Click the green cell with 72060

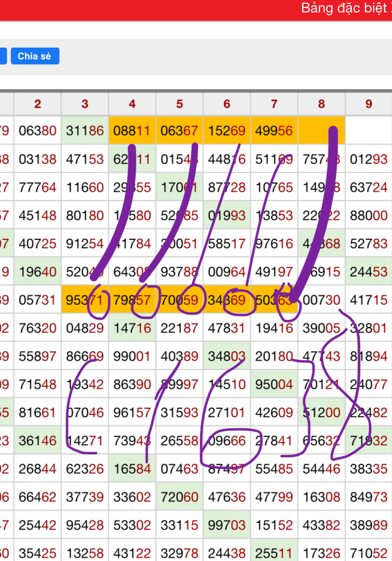point(179,498)
